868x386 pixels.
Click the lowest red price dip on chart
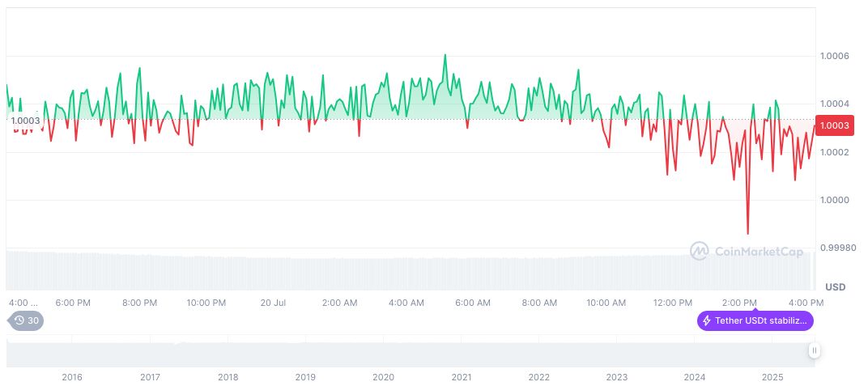[747, 233]
